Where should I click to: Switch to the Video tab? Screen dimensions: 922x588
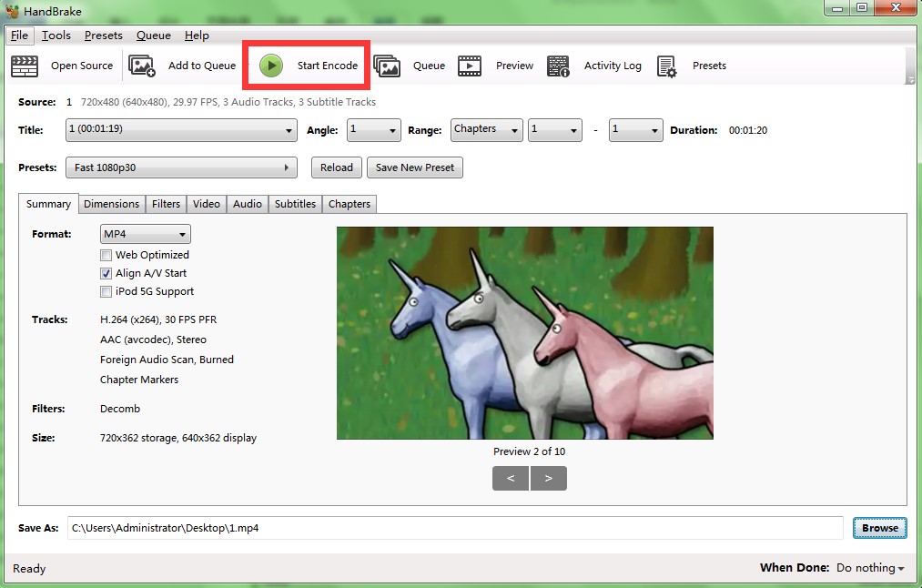pyautogui.click(x=207, y=204)
